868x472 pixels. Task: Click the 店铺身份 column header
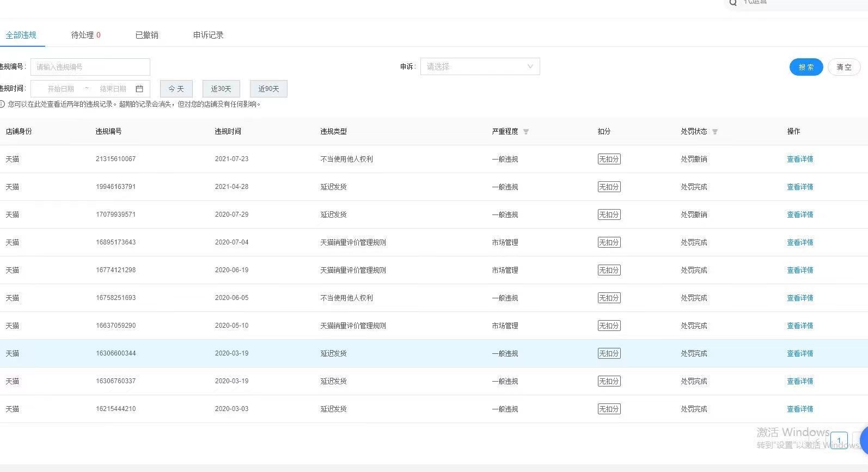click(19, 131)
